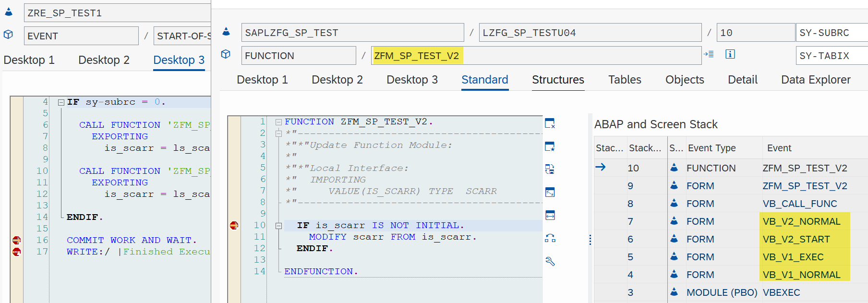
Task: Click the SY-SUBRC field
Action: coord(832,33)
